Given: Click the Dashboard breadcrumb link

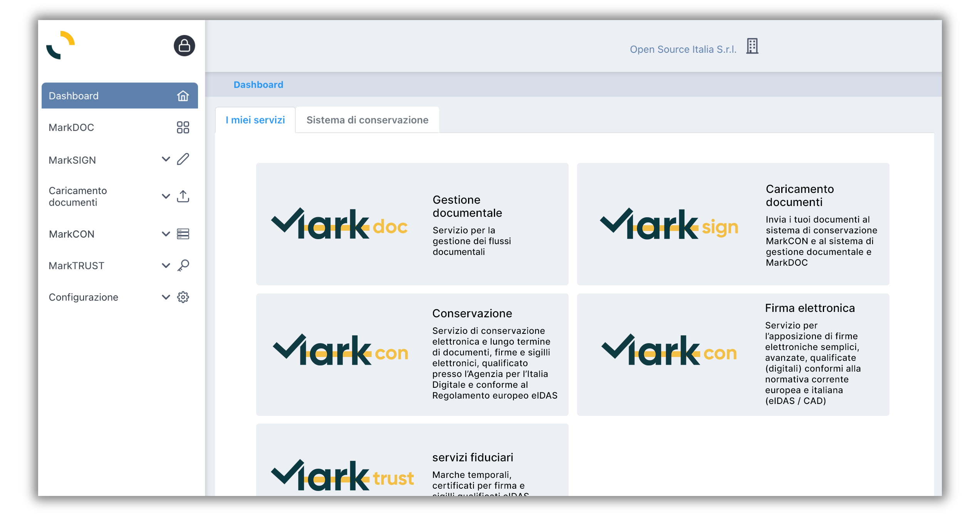Looking at the screenshot, I should coord(258,84).
